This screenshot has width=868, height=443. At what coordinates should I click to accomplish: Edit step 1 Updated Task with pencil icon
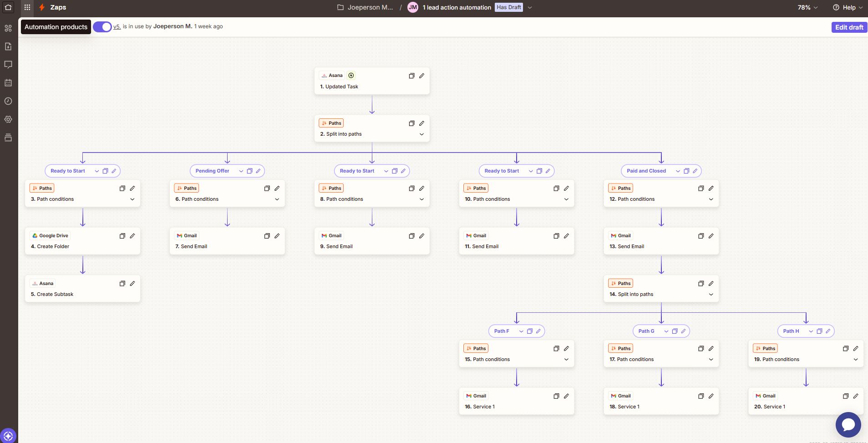[x=421, y=76]
